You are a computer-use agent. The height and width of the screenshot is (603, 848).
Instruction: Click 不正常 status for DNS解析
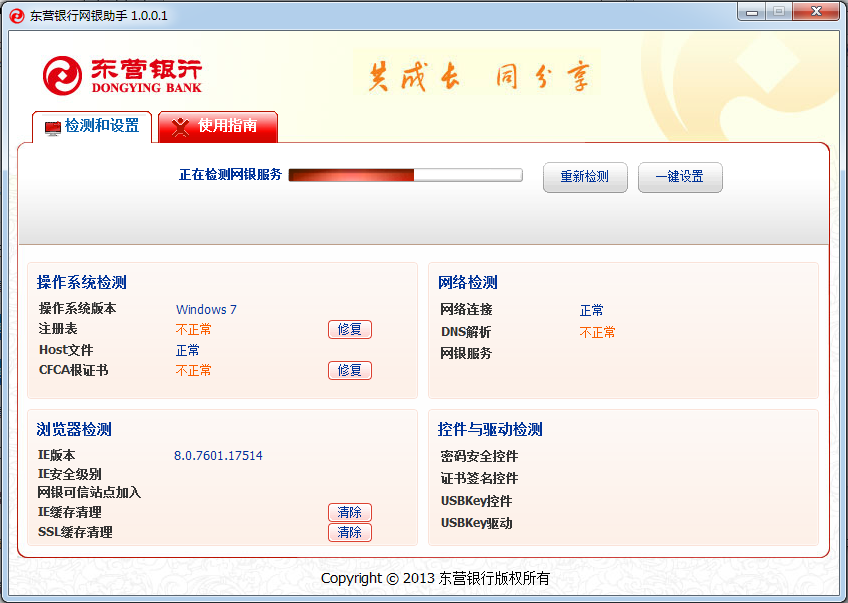click(598, 332)
